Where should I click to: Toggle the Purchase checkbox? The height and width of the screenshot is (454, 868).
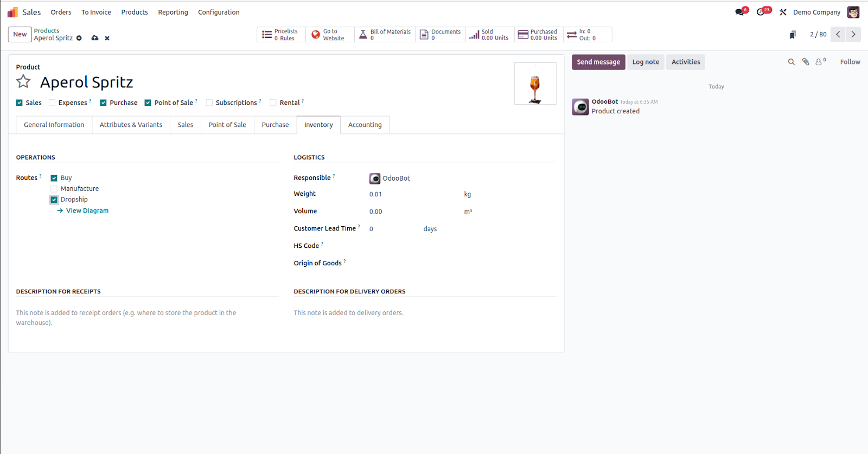click(103, 103)
